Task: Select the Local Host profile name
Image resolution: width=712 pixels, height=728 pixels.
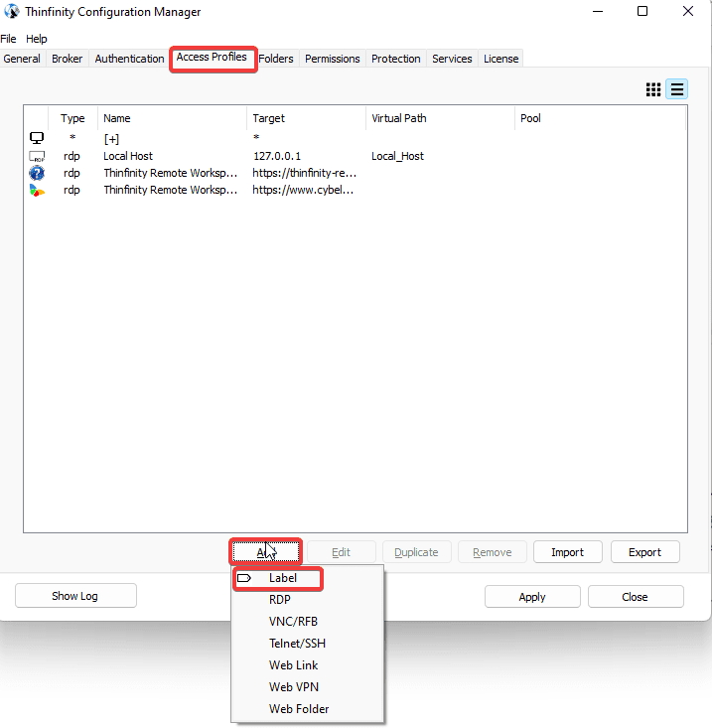Action: (x=128, y=156)
